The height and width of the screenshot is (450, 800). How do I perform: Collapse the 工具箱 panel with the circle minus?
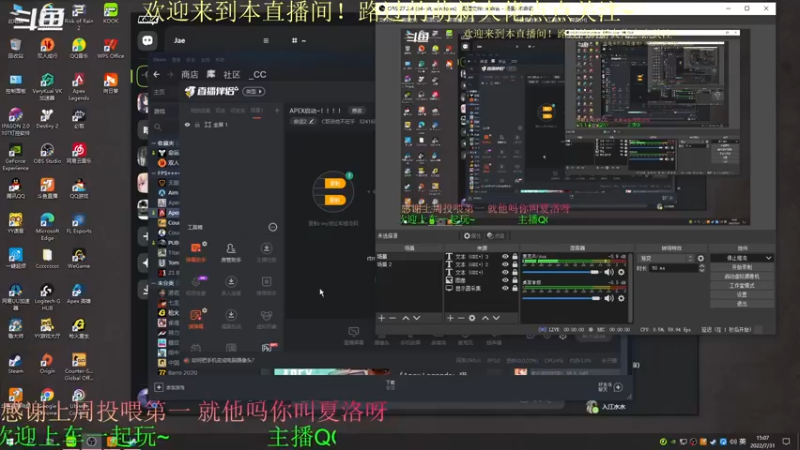pos(273,227)
